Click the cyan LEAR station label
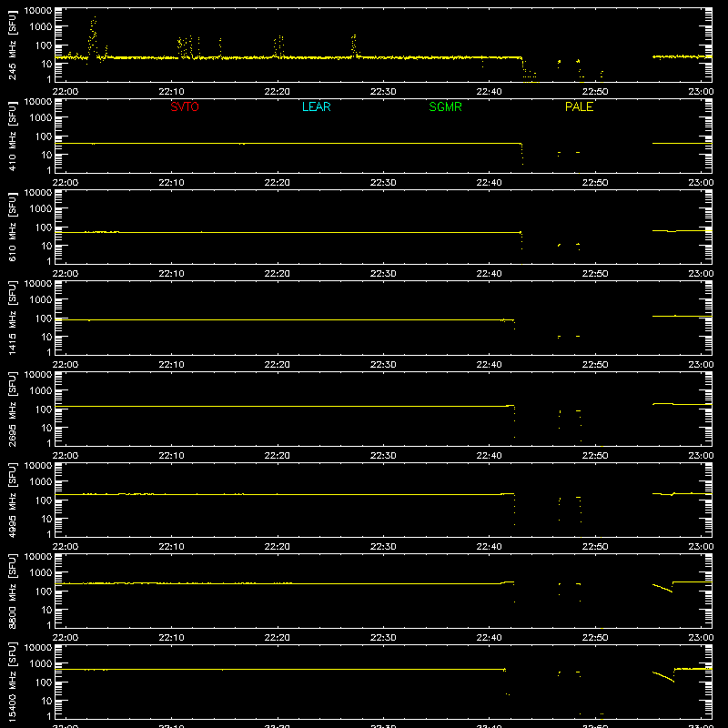 click(x=316, y=106)
